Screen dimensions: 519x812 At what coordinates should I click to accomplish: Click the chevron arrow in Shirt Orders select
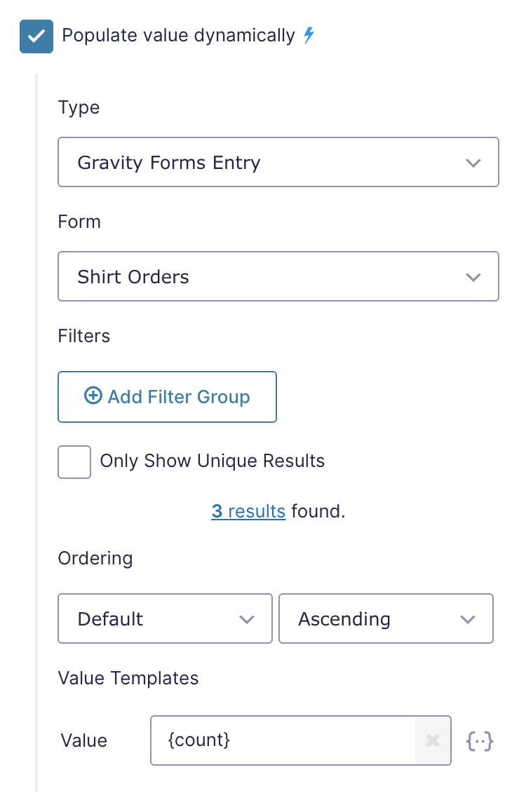473,277
